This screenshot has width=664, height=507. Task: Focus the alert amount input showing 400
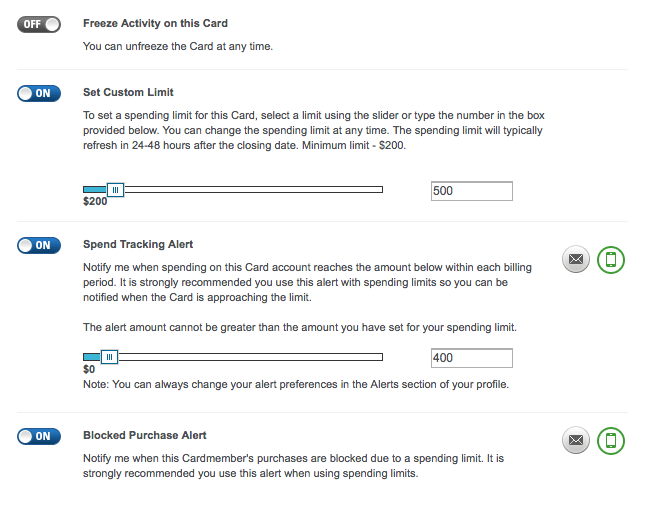471,358
